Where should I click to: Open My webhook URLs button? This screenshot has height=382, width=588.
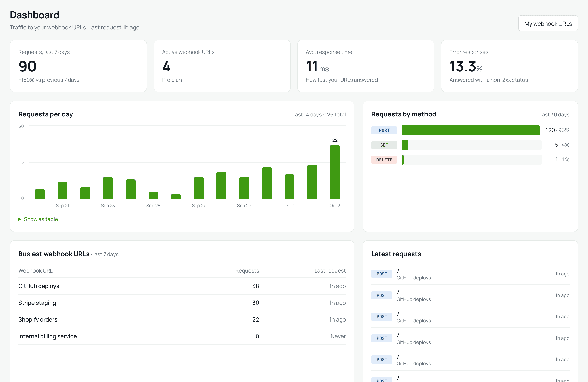click(548, 23)
